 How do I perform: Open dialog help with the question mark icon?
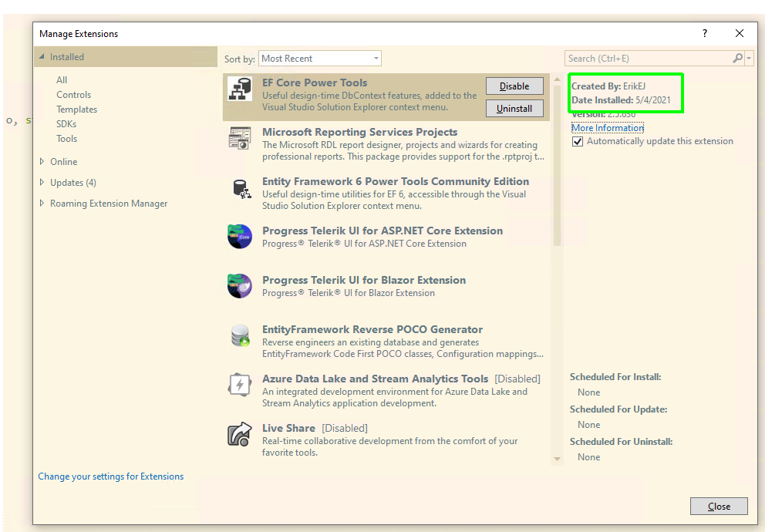pos(704,33)
